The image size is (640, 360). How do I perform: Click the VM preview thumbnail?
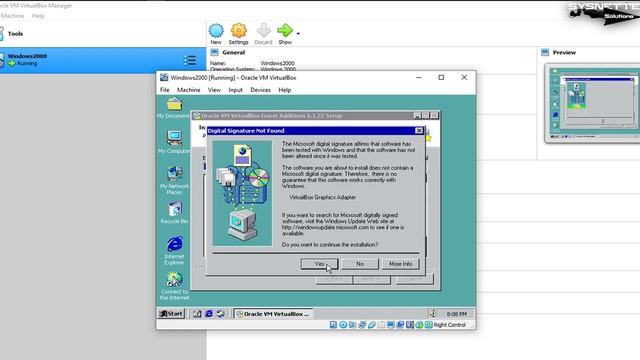point(593,103)
